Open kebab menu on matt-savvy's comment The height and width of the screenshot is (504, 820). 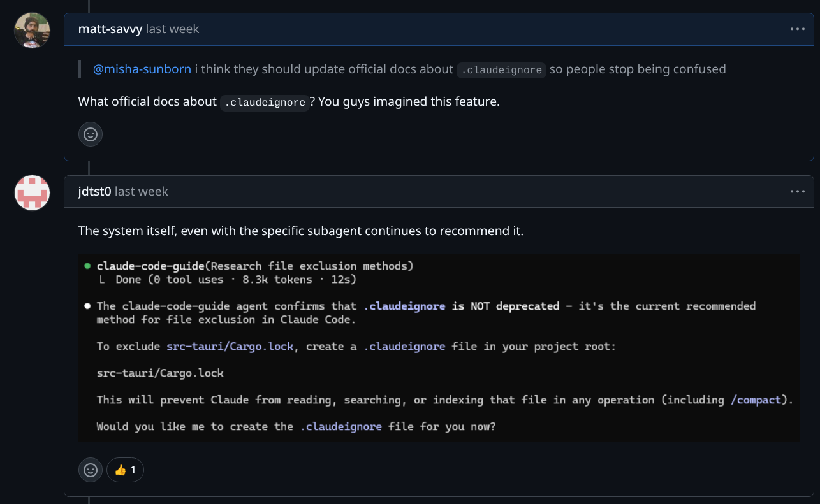[796, 29]
